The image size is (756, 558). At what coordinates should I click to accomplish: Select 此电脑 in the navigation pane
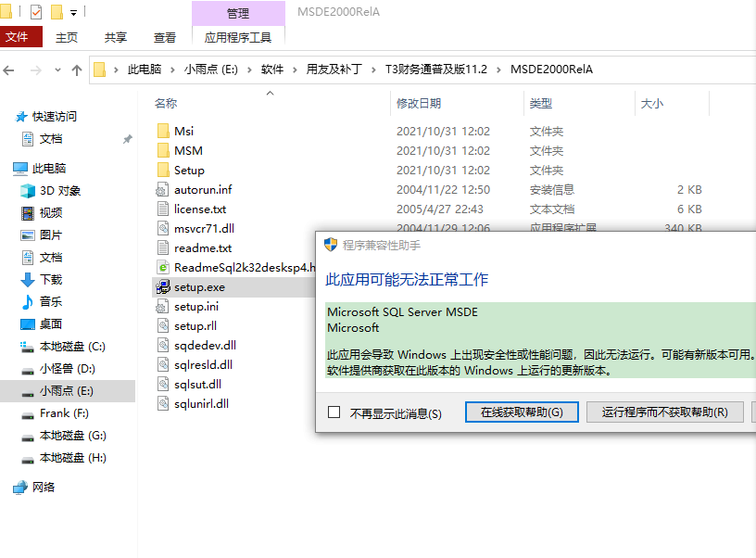[49, 169]
